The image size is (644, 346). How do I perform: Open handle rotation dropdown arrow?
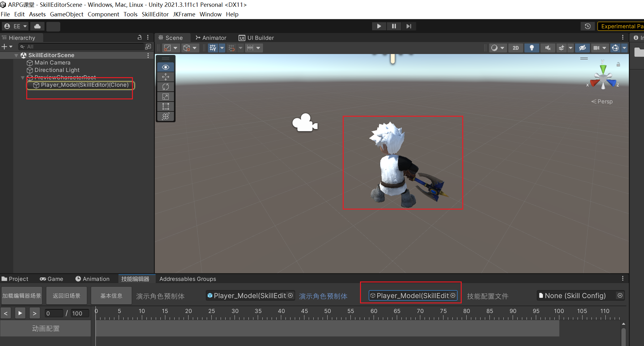click(x=194, y=48)
